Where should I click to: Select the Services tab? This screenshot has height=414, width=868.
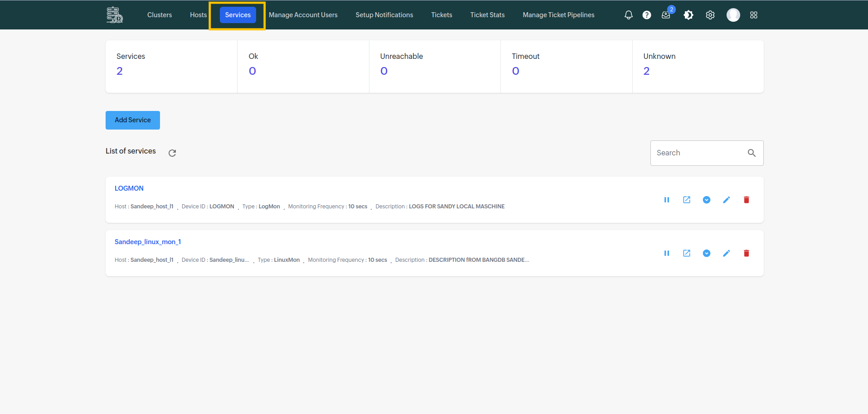(238, 15)
